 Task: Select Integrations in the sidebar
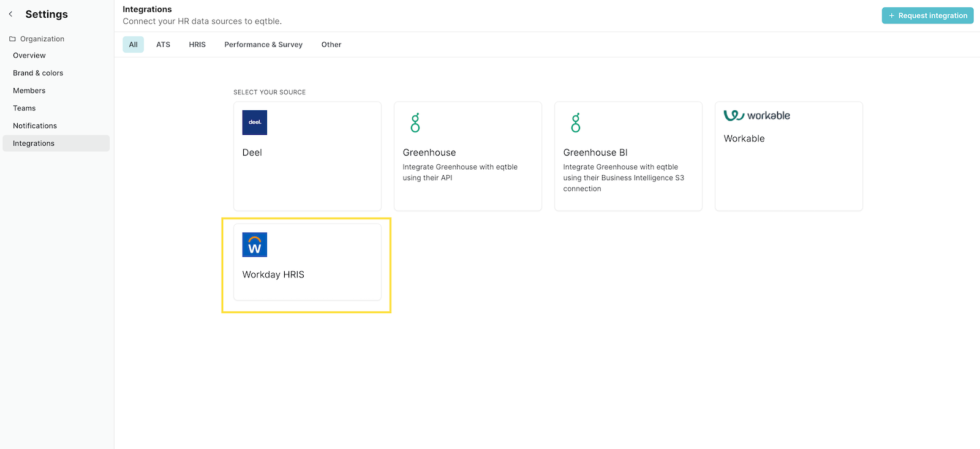[x=56, y=143]
